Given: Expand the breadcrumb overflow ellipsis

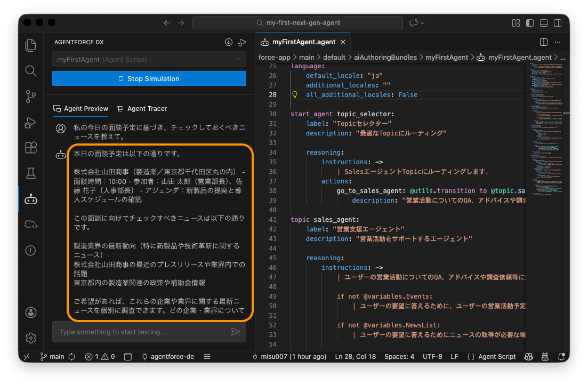Looking at the screenshot, I should [563, 58].
